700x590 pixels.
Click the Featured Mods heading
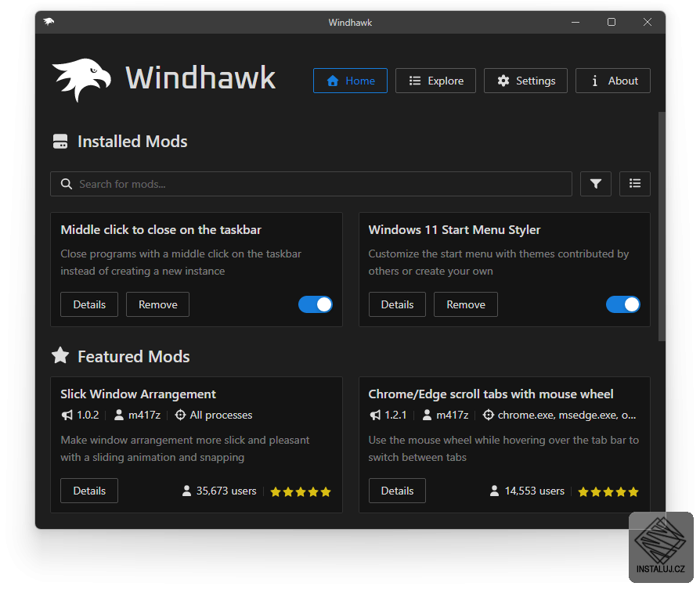pos(133,357)
